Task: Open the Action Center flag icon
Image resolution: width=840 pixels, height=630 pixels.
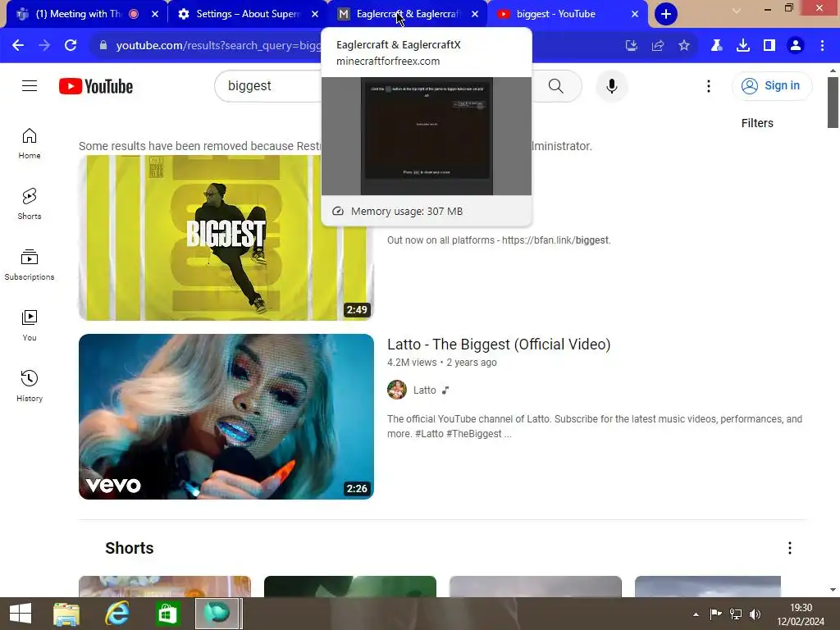Action: (x=715, y=614)
